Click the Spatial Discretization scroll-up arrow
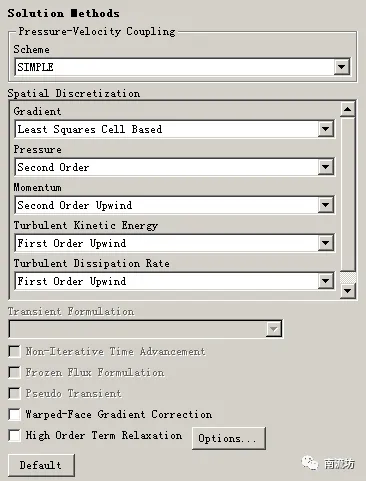 [x=348, y=109]
